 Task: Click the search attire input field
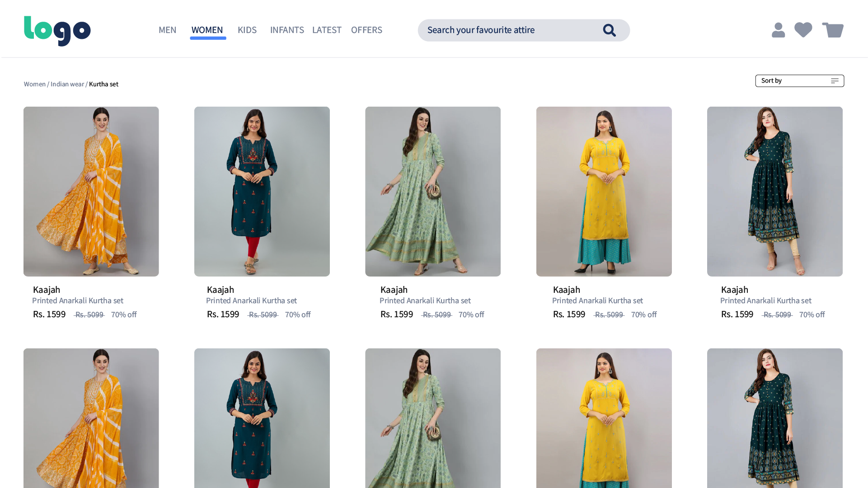(x=524, y=30)
